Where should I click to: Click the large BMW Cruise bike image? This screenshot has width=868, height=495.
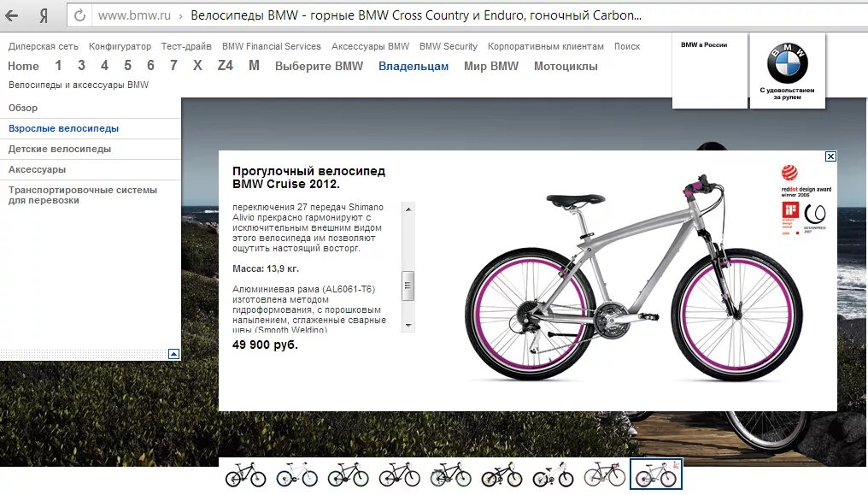[633, 279]
